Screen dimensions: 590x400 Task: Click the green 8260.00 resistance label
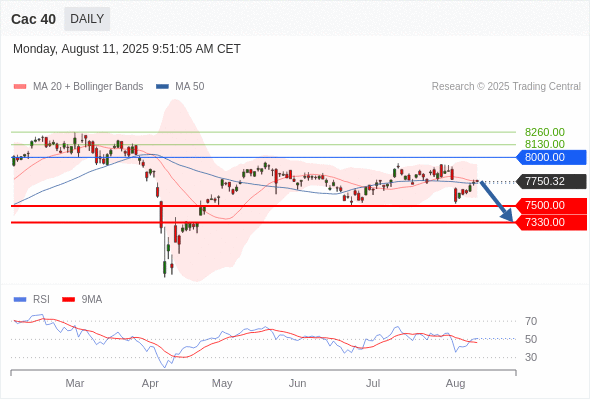544,132
